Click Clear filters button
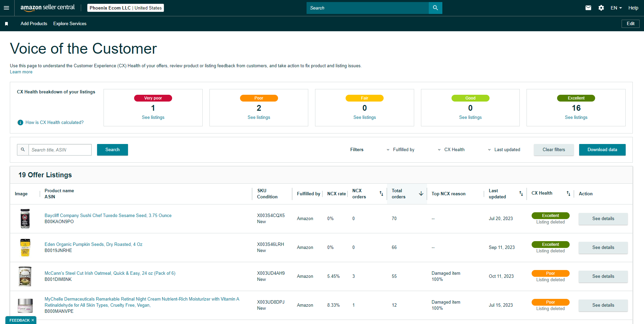644x324 pixels. coord(554,150)
